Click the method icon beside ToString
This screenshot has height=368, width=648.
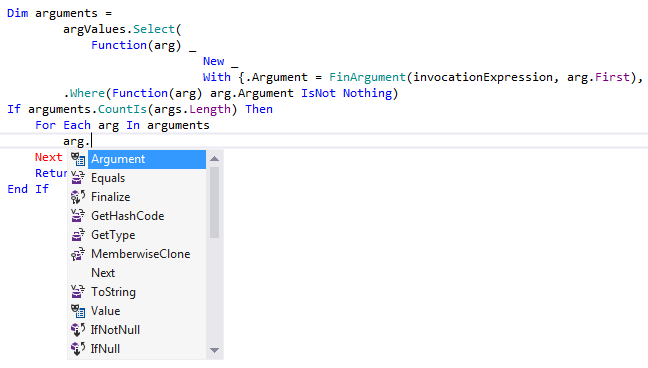pos(78,292)
